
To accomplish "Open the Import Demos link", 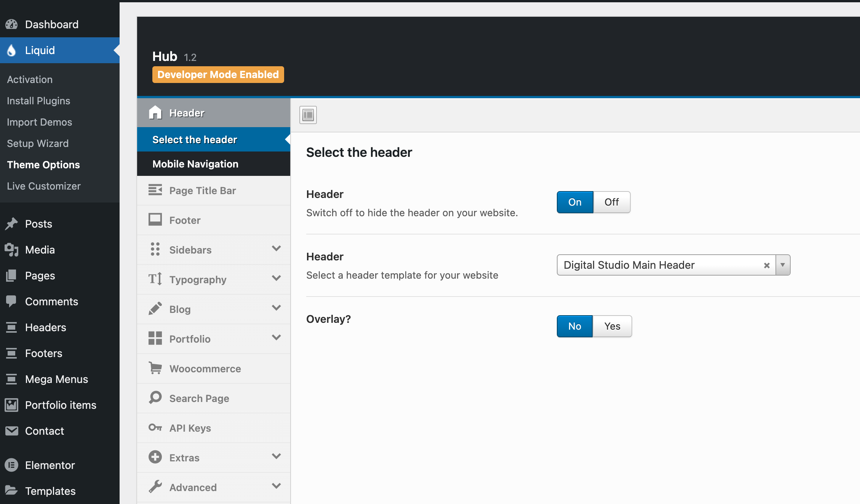I will coord(39,122).
